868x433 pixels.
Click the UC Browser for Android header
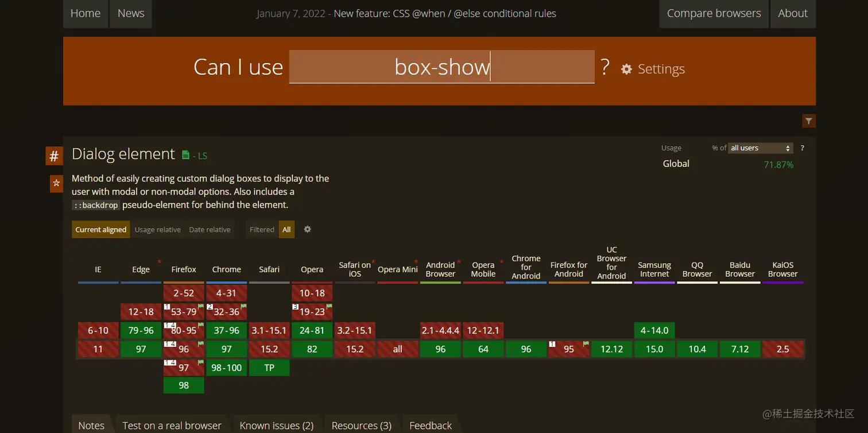coord(612,263)
